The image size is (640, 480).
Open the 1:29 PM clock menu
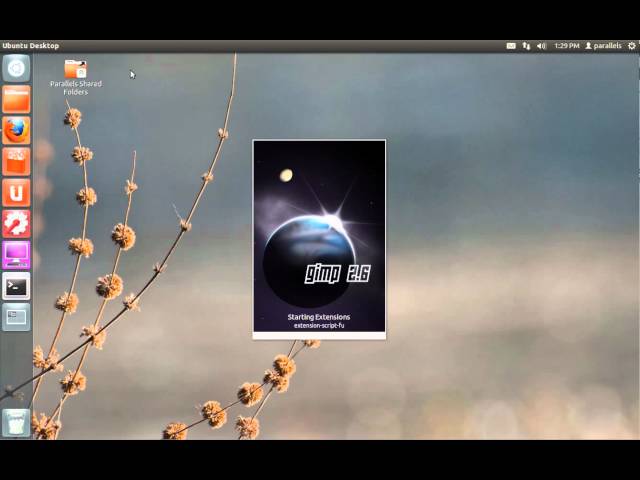pyautogui.click(x=567, y=46)
